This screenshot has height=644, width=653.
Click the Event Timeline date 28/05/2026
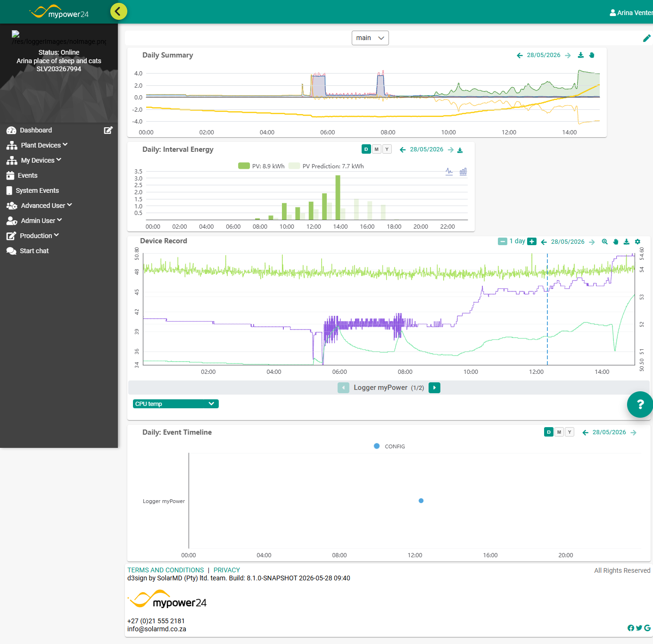coord(609,432)
